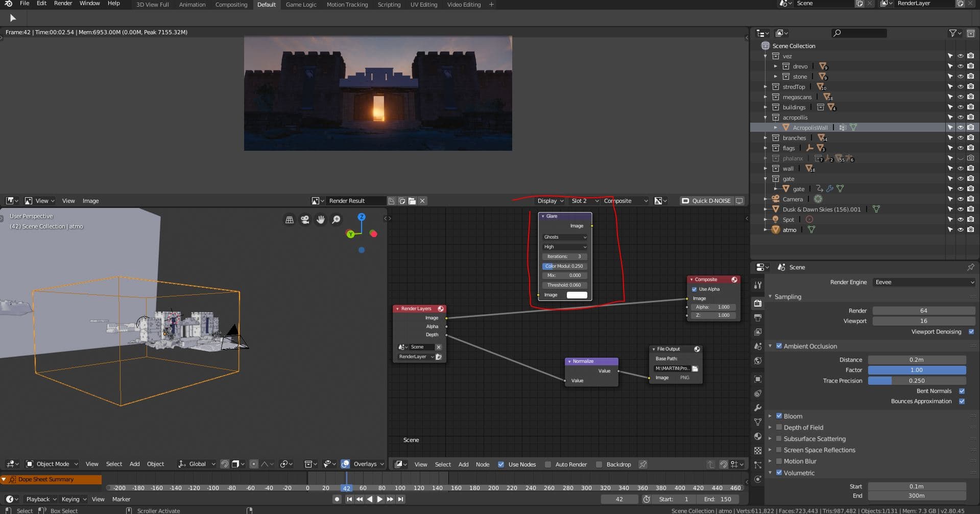This screenshot has height=514, width=980.
Task: Click the End frame field showing 150
Action: (x=718, y=499)
